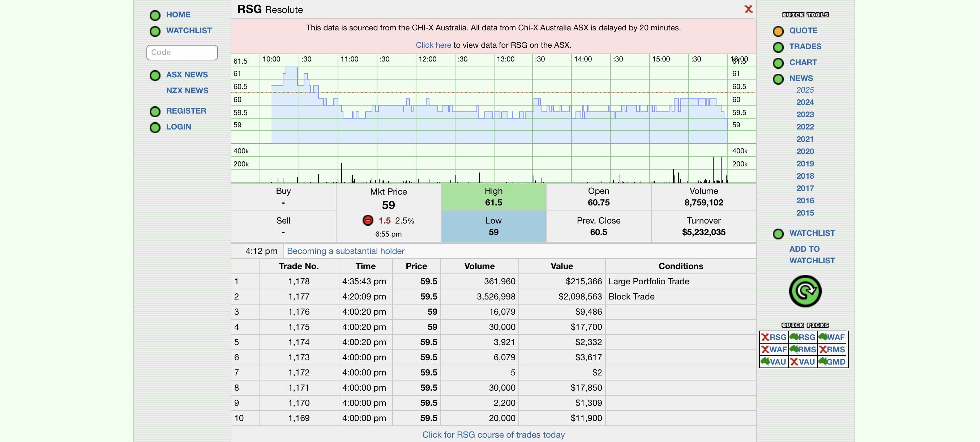Open NEWS in Quick Tools
Screen dimensions: 980x442
click(801, 78)
